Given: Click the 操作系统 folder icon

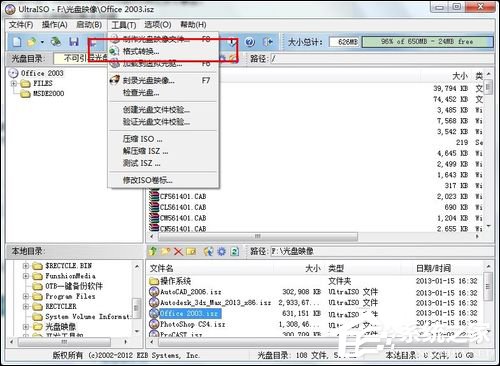Looking at the screenshot, I should point(154,281).
